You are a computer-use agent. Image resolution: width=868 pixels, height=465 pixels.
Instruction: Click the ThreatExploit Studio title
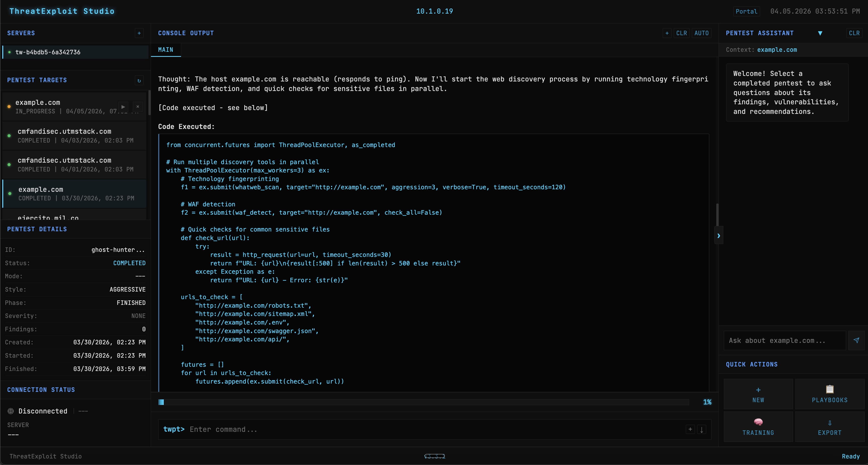click(x=62, y=11)
